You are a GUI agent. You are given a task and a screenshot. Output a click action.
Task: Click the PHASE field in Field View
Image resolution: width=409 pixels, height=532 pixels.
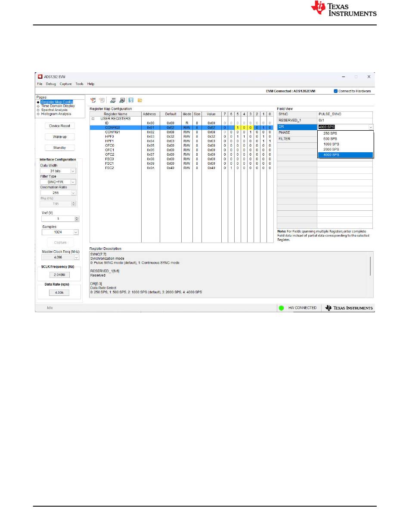297,133
